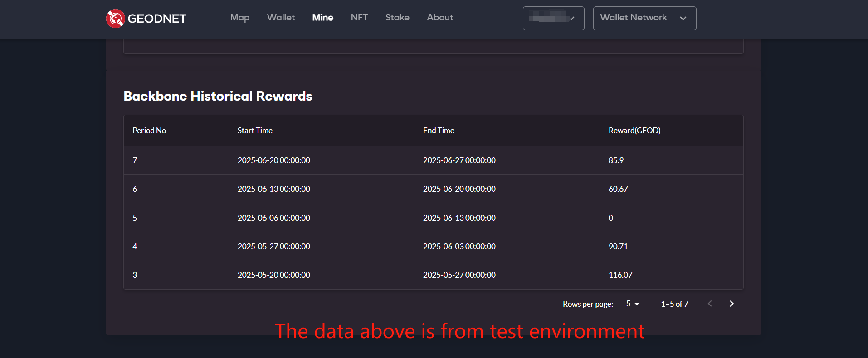Image resolution: width=868 pixels, height=358 pixels.
Task: Select period number 7 cell
Action: pos(135,160)
